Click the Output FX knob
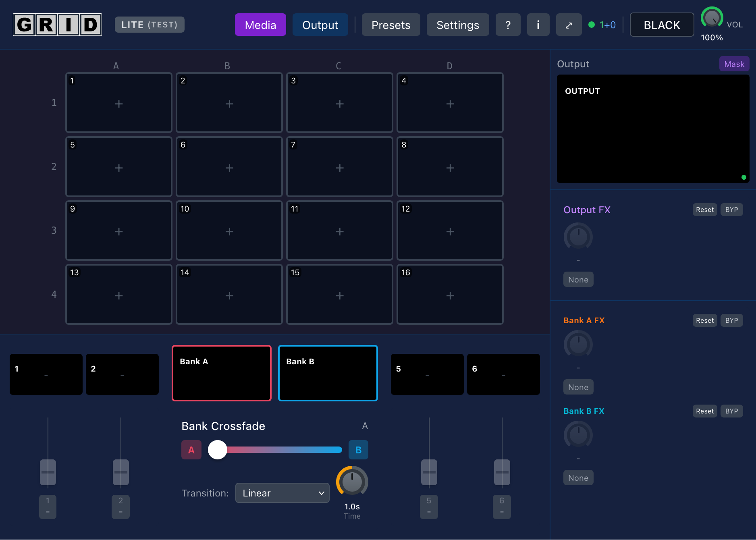The width and height of the screenshot is (756, 540). coord(578,237)
